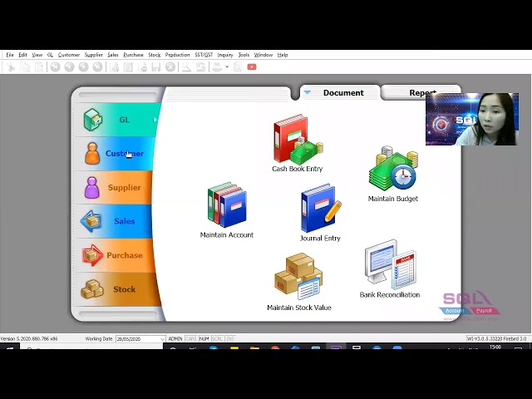Viewport: 532px width, 399px height.
Task: Open Maintain Stock Value
Action: click(x=299, y=282)
